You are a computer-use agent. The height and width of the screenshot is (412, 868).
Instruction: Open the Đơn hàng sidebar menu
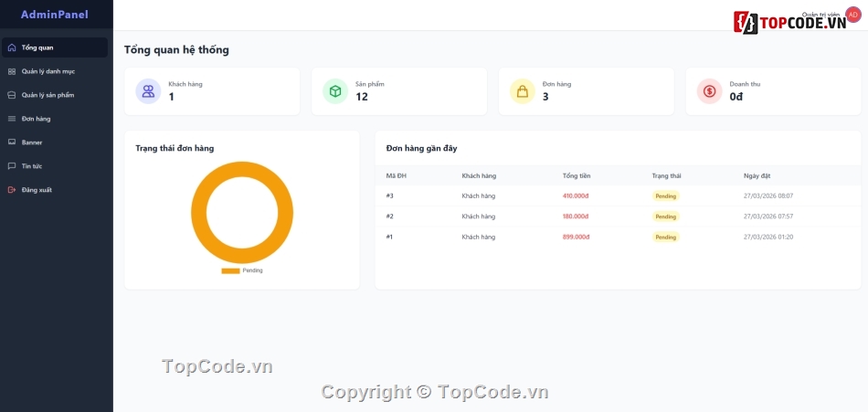55,119
